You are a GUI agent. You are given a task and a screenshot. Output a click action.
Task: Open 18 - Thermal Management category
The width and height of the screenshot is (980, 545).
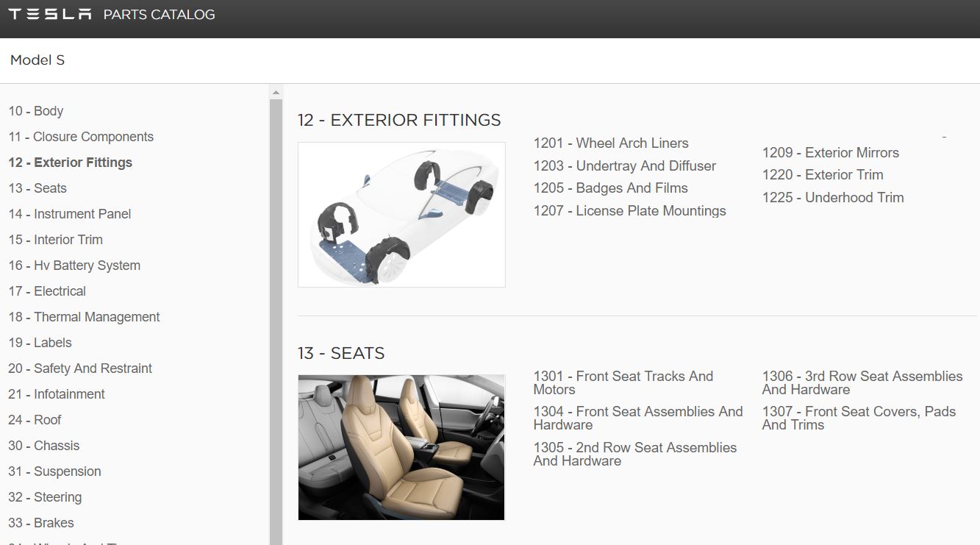(x=84, y=317)
